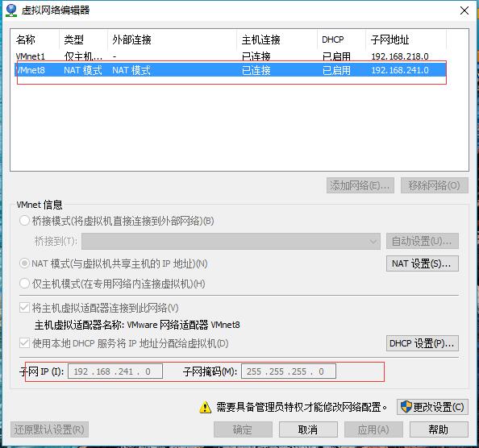Select the VMnet8 network row
This screenshot has width=479, height=448.
[x=231, y=70]
